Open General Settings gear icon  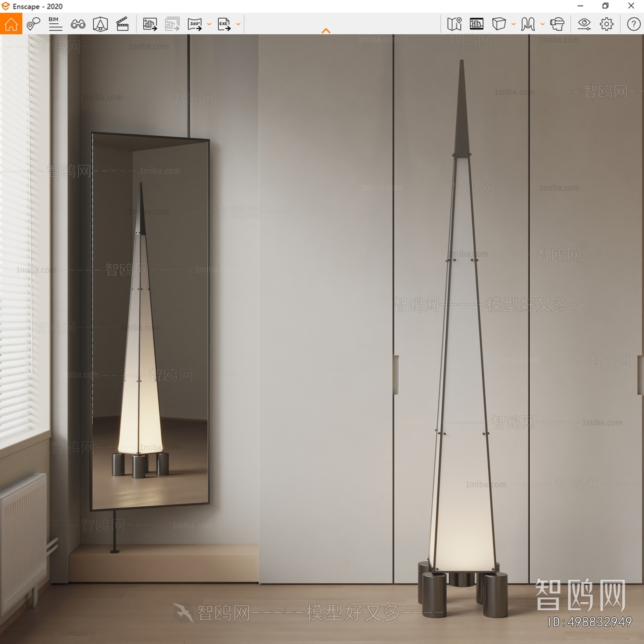[607, 24]
